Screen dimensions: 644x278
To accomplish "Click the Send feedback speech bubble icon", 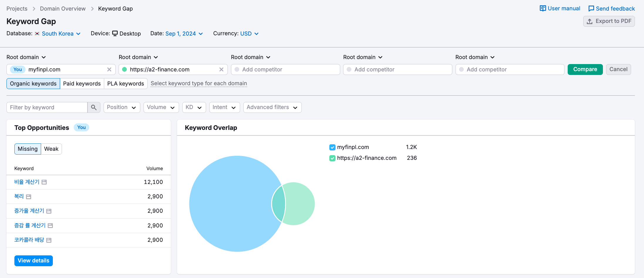I will 591,9.
